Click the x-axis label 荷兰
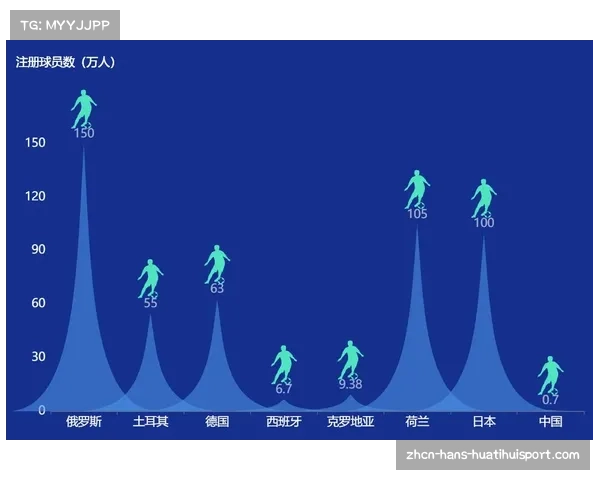Image resolution: width=600 pixels, height=480 pixels. (x=417, y=422)
